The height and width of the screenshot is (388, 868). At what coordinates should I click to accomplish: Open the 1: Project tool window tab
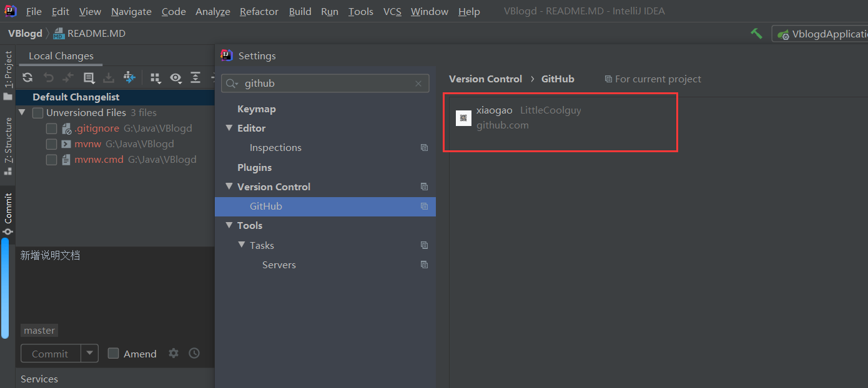tap(8, 75)
